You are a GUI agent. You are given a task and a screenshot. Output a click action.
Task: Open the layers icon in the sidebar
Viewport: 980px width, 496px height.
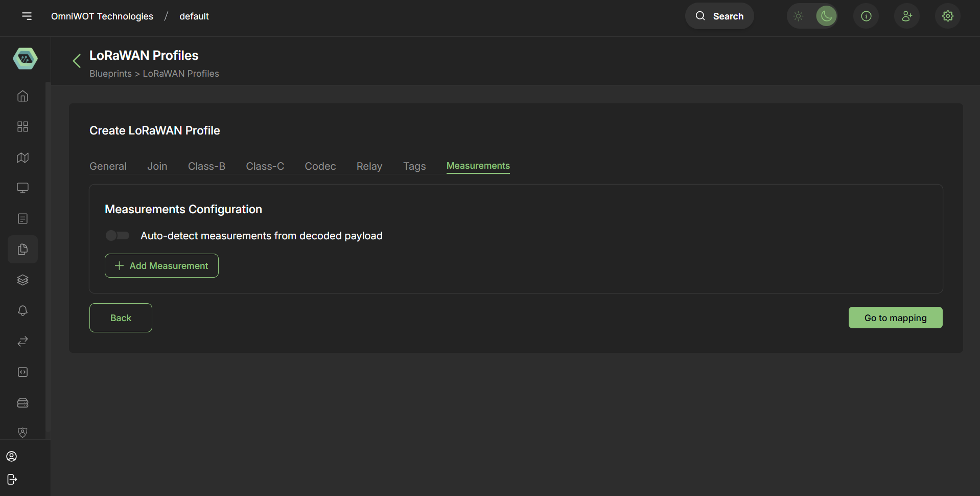[22, 280]
